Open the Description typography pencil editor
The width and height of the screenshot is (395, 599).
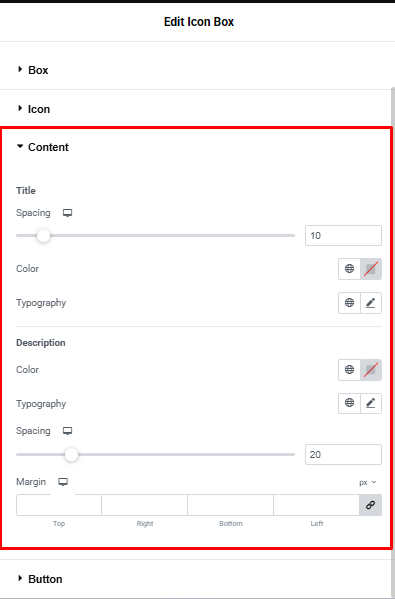(x=371, y=403)
